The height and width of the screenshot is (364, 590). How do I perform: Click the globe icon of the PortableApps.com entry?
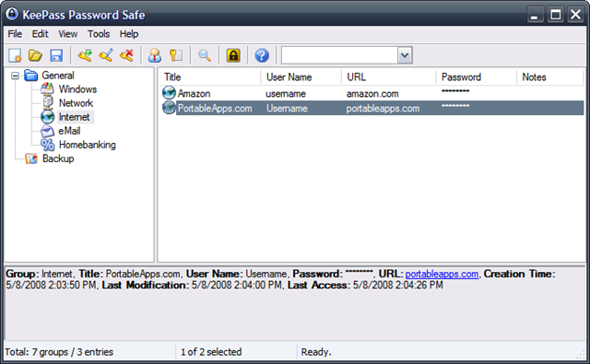[x=169, y=108]
